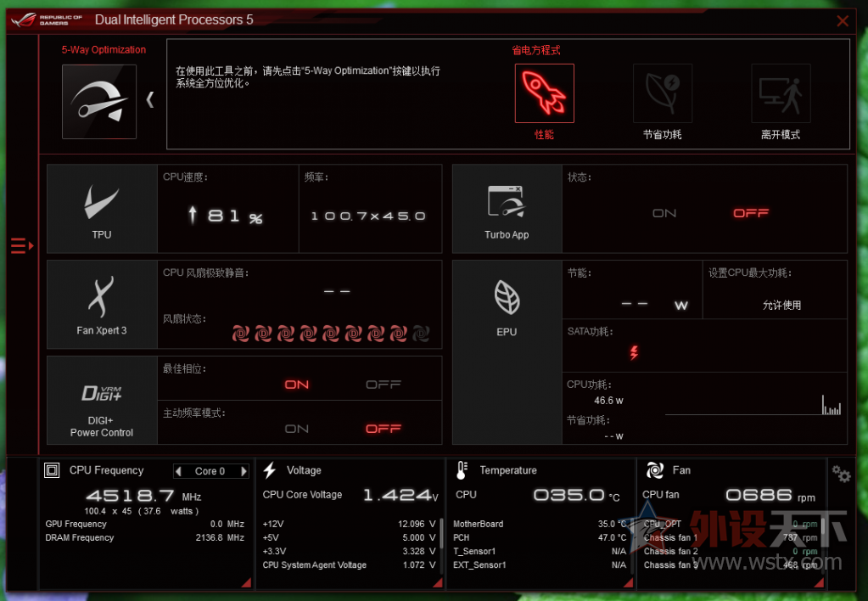The height and width of the screenshot is (601, 868).
Task: Click the first red fan status icon
Action: [241, 334]
